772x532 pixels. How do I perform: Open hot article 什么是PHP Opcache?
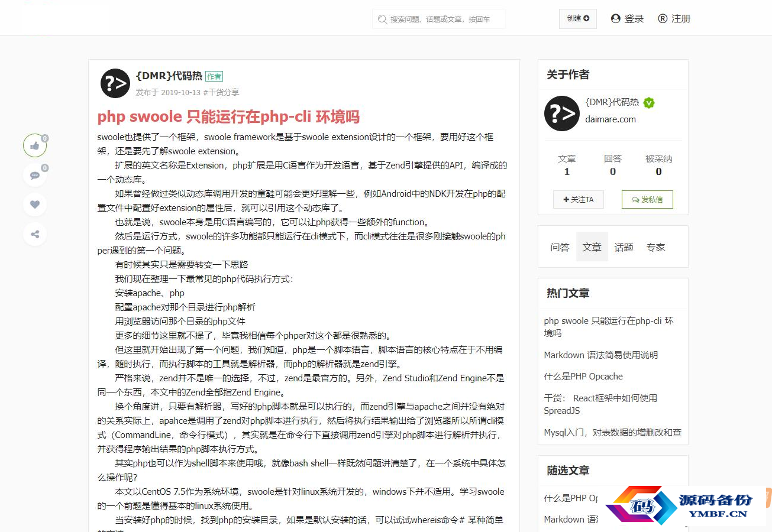583,377
